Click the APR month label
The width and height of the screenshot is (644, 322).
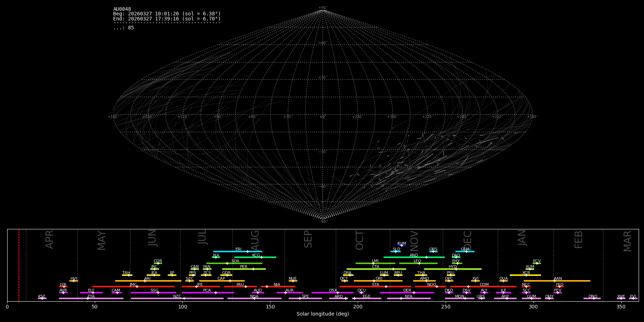pyautogui.click(x=50, y=239)
